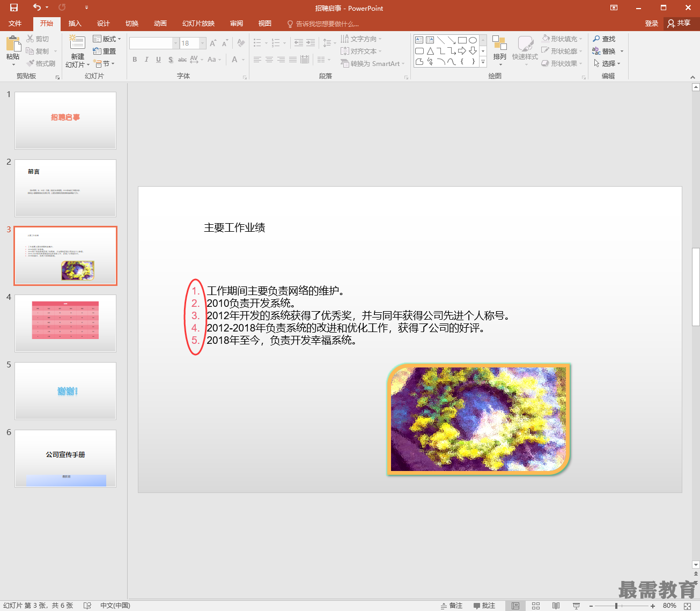Viewport: 700px width, 611px height.
Task: Open the Text Direction (文字方向) dropdown
Action: point(361,39)
